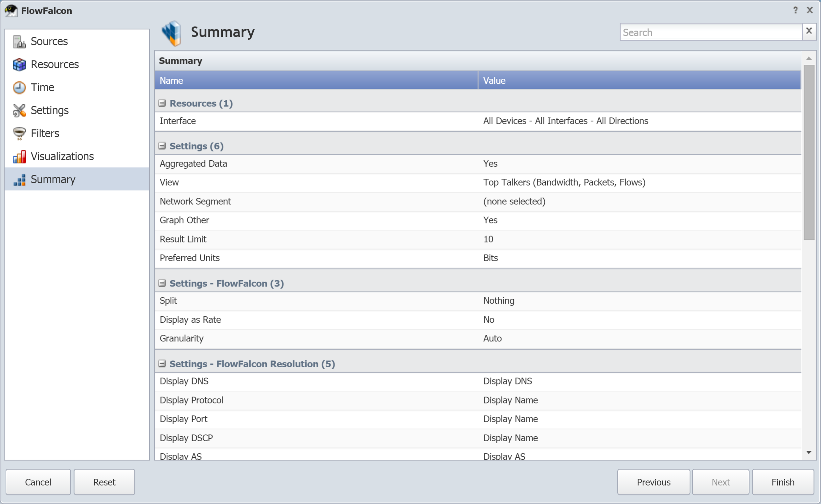Image resolution: width=821 pixels, height=504 pixels.
Task: Click the Reset button
Action: [x=104, y=482]
